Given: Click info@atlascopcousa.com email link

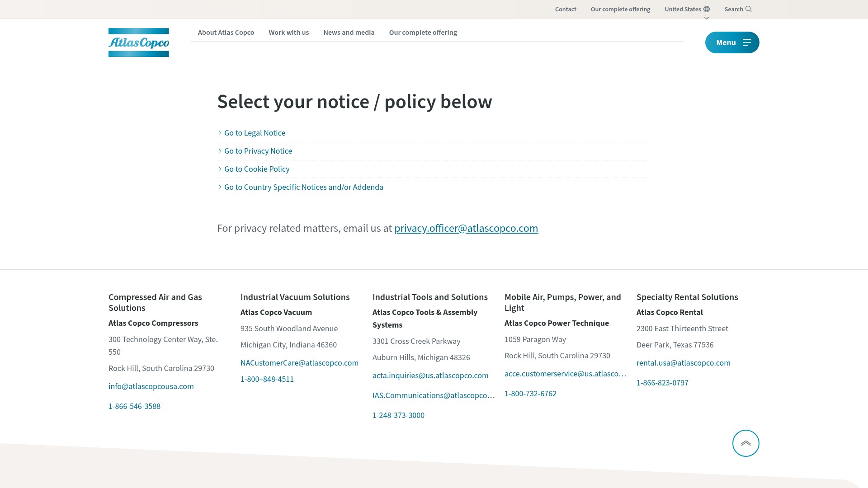Looking at the screenshot, I should [151, 386].
